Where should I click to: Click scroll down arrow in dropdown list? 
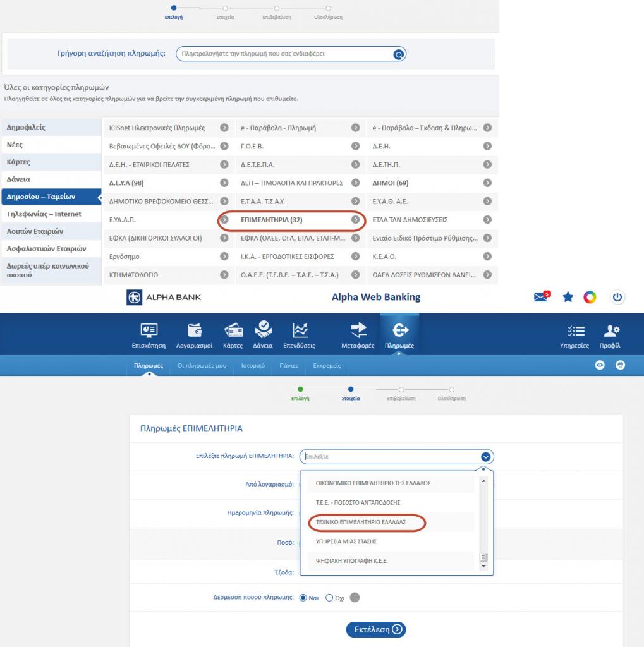pos(483,567)
